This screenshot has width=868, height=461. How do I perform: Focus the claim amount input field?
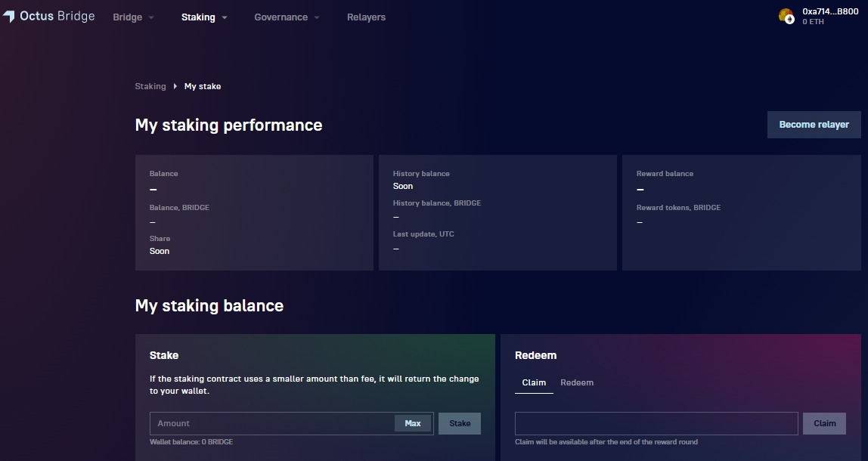656,423
